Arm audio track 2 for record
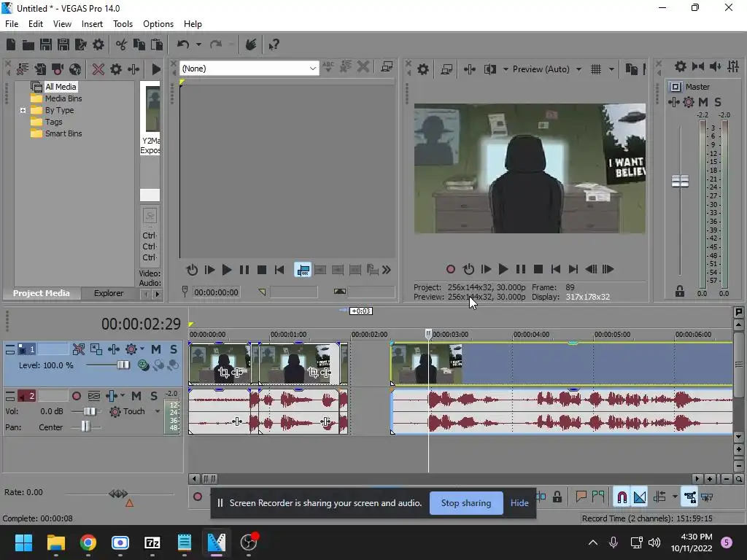This screenshot has height=560, width=747. click(x=76, y=396)
